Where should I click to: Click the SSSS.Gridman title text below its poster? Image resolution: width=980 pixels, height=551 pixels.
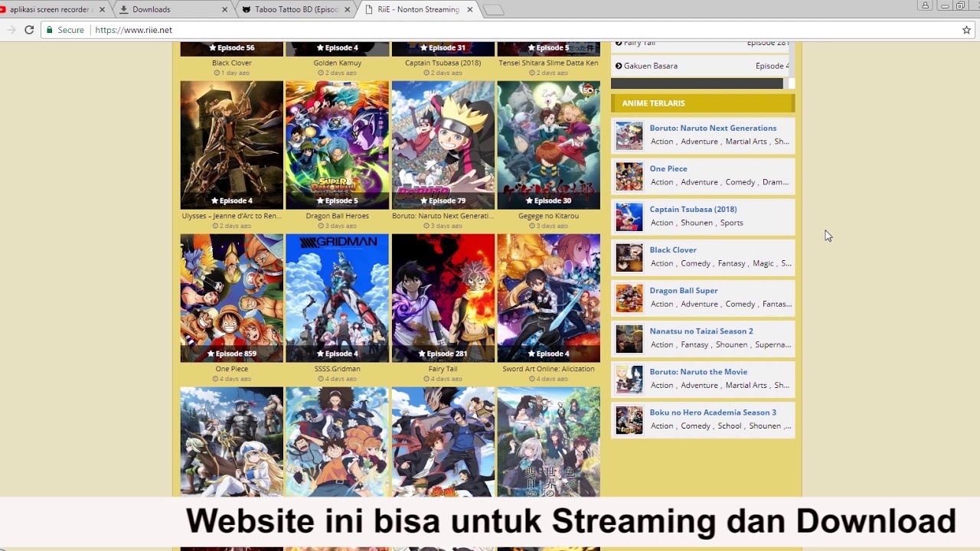click(x=338, y=369)
